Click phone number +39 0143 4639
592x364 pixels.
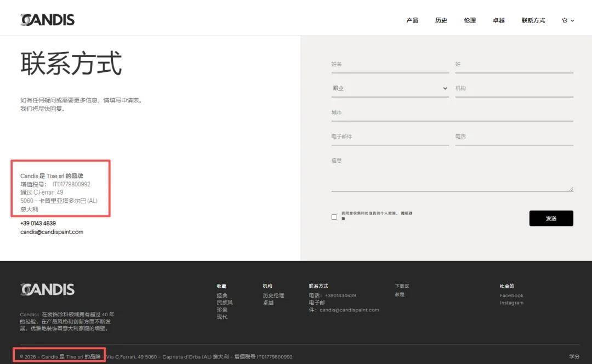tap(38, 223)
